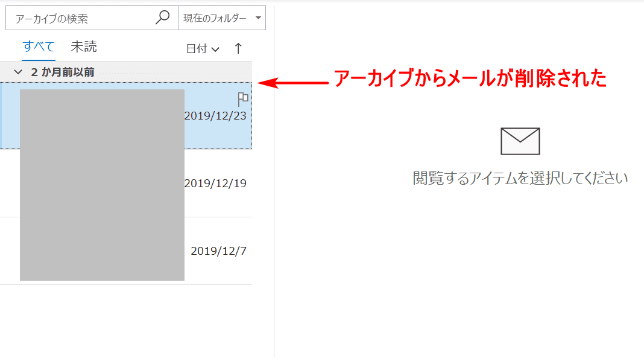Switch to the すべて tab
The height and width of the screenshot is (358, 644).
click(39, 46)
